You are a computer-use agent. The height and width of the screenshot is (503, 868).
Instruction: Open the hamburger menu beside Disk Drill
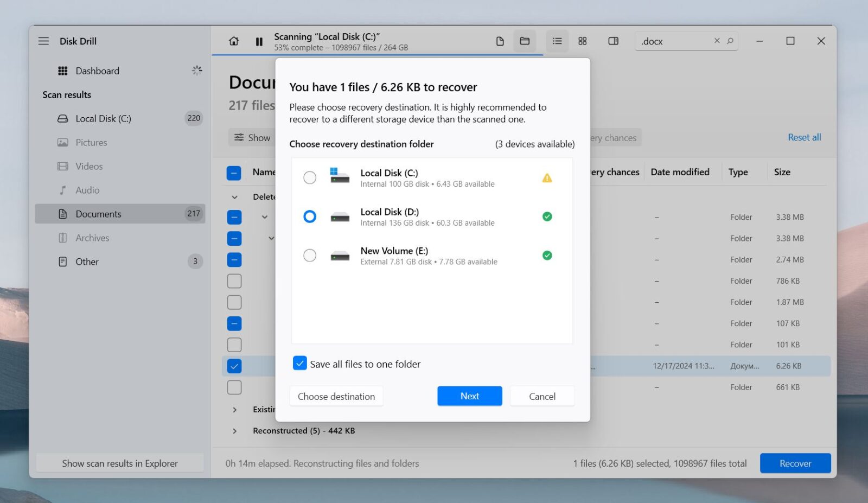click(x=43, y=41)
